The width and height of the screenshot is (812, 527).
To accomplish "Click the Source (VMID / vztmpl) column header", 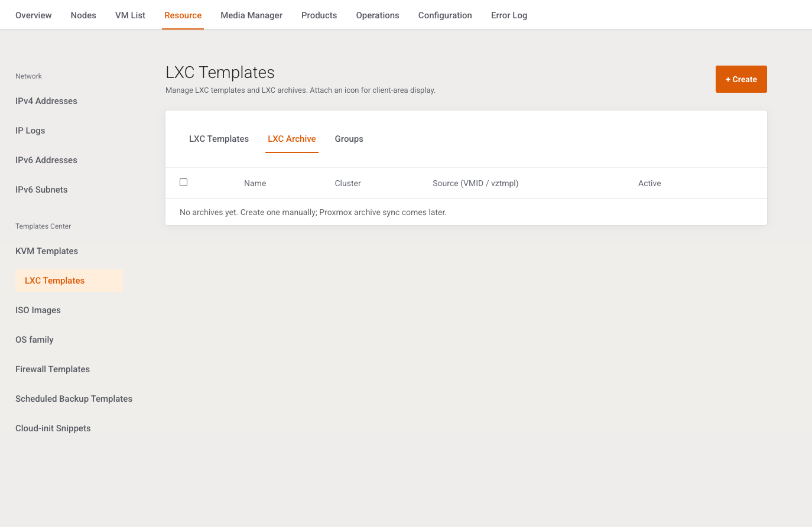I will pyautogui.click(x=475, y=183).
